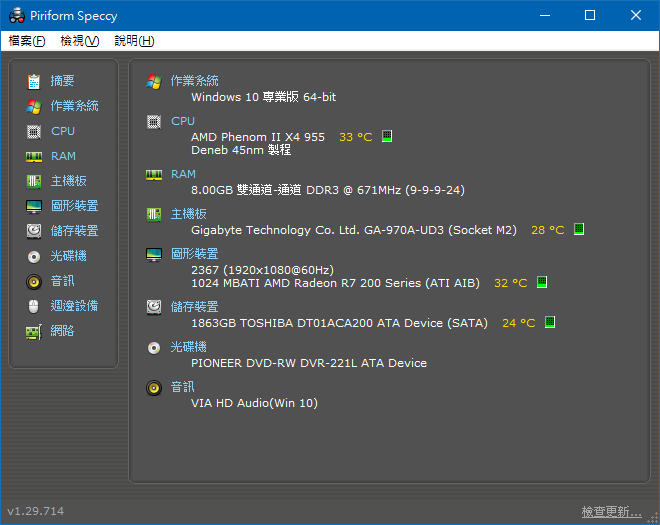This screenshot has height=525, width=660.
Task: Click the 光碟機 disc icon in sidebar
Action: pyautogui.click(x=34, y=256)
